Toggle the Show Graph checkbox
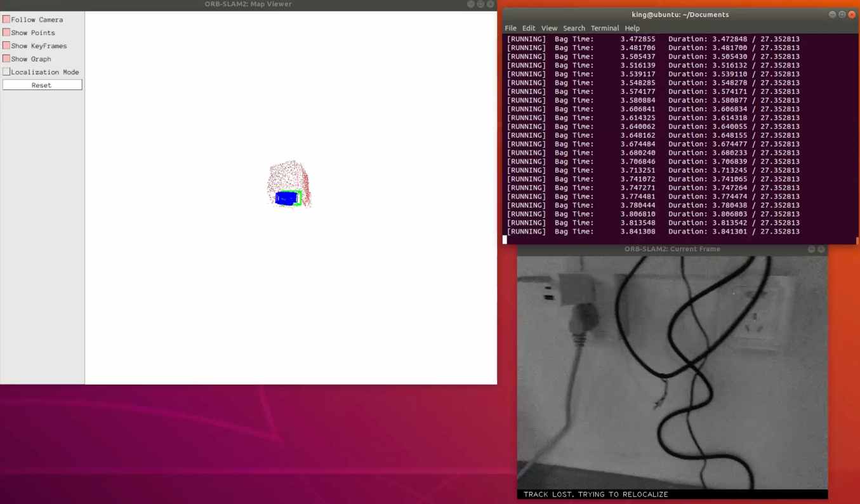 coord(8,58)
